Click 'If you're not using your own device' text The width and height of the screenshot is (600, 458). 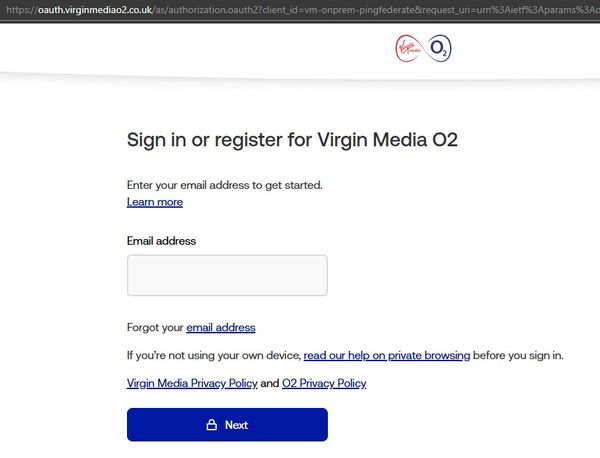pyautogui.click(x=214, y=355)
